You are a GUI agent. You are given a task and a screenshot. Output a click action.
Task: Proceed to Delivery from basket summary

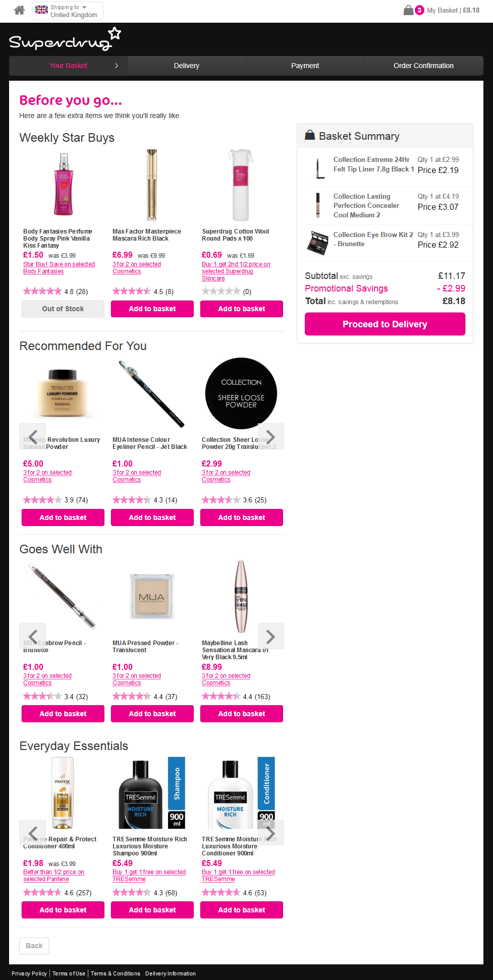click(x=385, y=324)
